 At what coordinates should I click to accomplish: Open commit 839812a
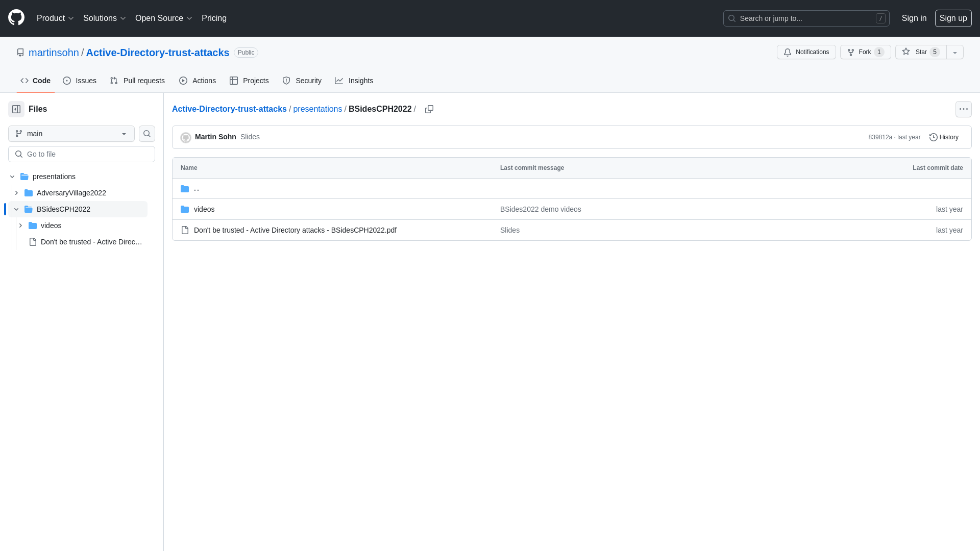click(x=880, y=137)
